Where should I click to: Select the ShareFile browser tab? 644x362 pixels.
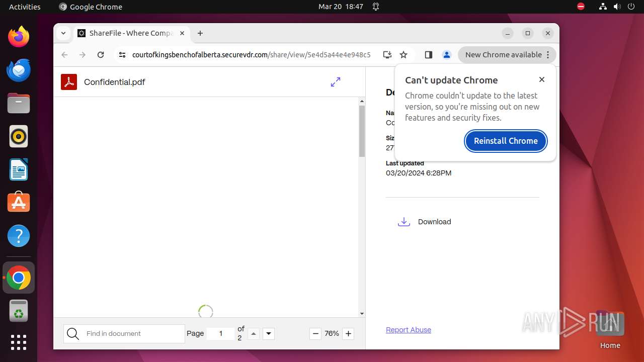131,33
